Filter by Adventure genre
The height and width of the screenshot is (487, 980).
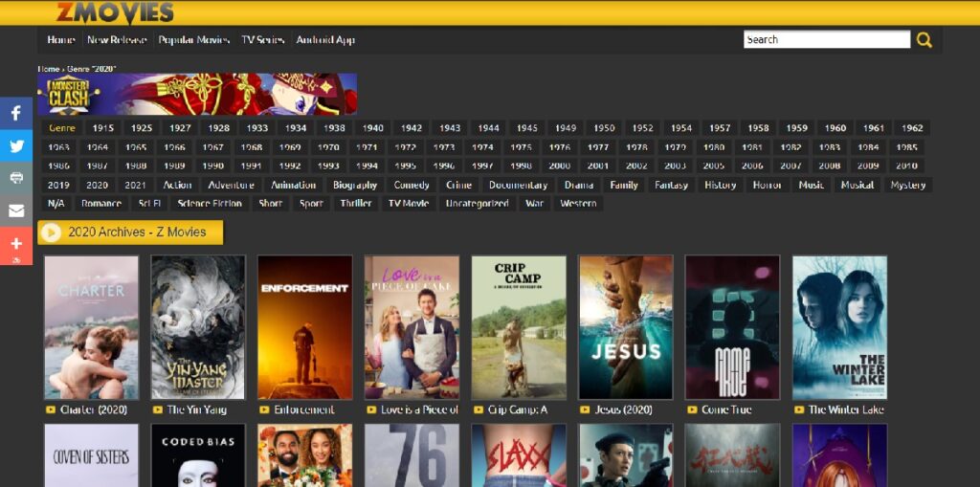point(232,185)
